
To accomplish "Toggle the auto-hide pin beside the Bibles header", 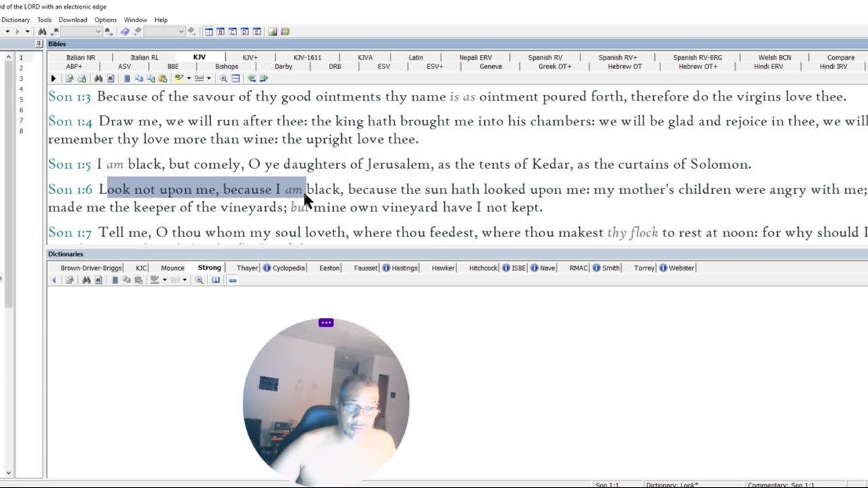I will coord(39,44).
